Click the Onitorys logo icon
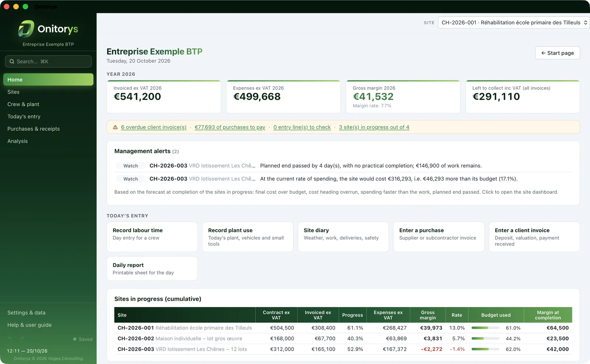This screenshot has height=364, width=590. tap(26, 29)
